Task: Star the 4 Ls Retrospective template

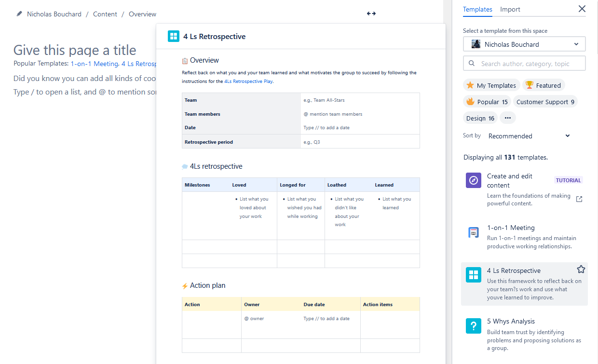Action: [581, 270]
